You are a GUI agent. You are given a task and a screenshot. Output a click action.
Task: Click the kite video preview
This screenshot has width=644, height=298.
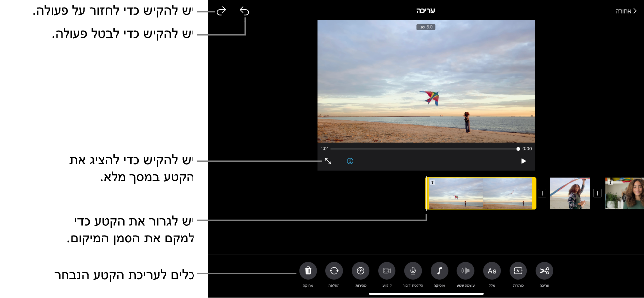(x=426, y=82)
